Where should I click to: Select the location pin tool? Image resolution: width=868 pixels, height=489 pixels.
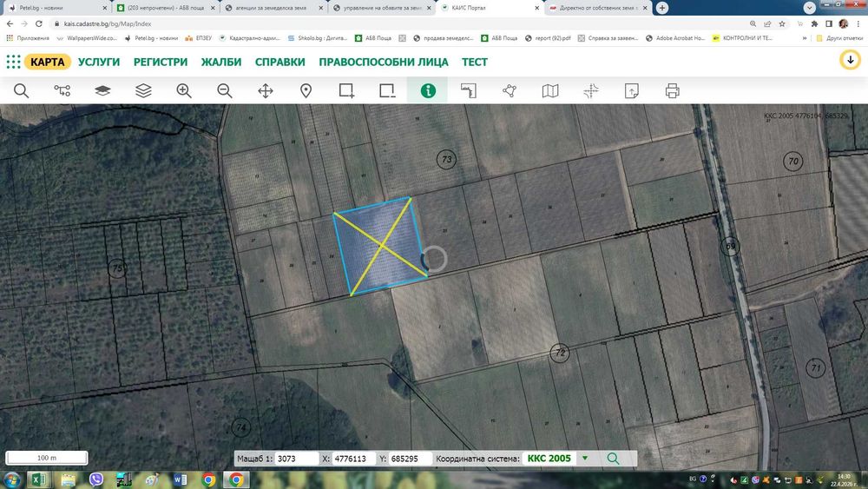306,91
